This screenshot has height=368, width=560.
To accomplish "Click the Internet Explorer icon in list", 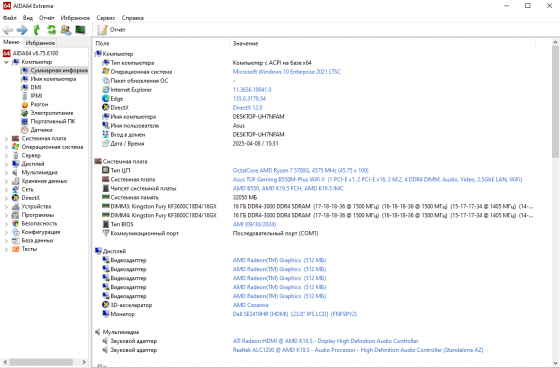I will (x=106, y=90).
